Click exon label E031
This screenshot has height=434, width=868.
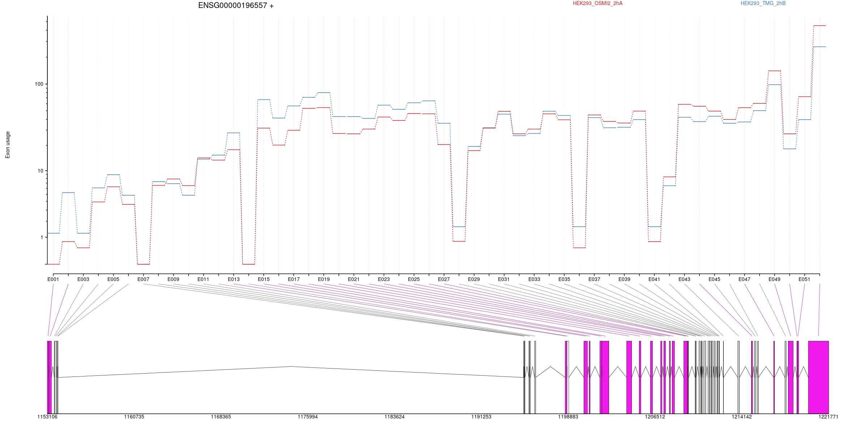tap(504, 279)
